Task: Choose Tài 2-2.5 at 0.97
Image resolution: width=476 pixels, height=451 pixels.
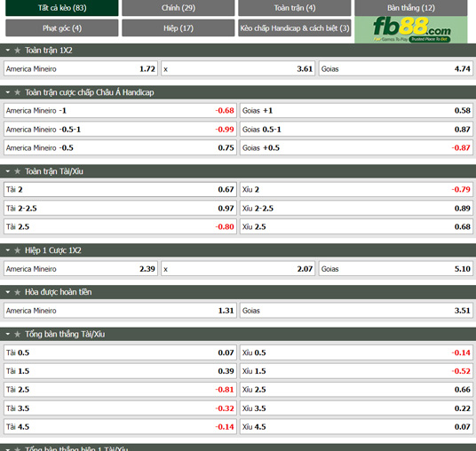Action: pos(120,209)
